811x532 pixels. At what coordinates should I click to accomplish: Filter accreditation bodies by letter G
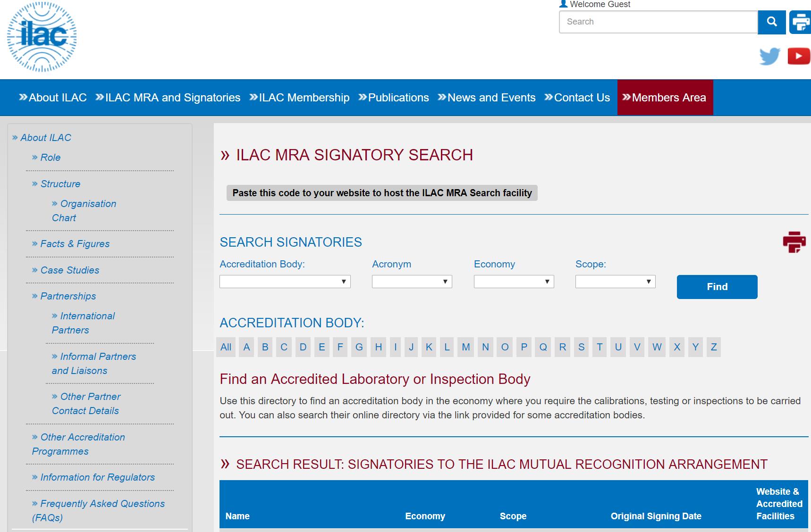(x=359, y=347)
